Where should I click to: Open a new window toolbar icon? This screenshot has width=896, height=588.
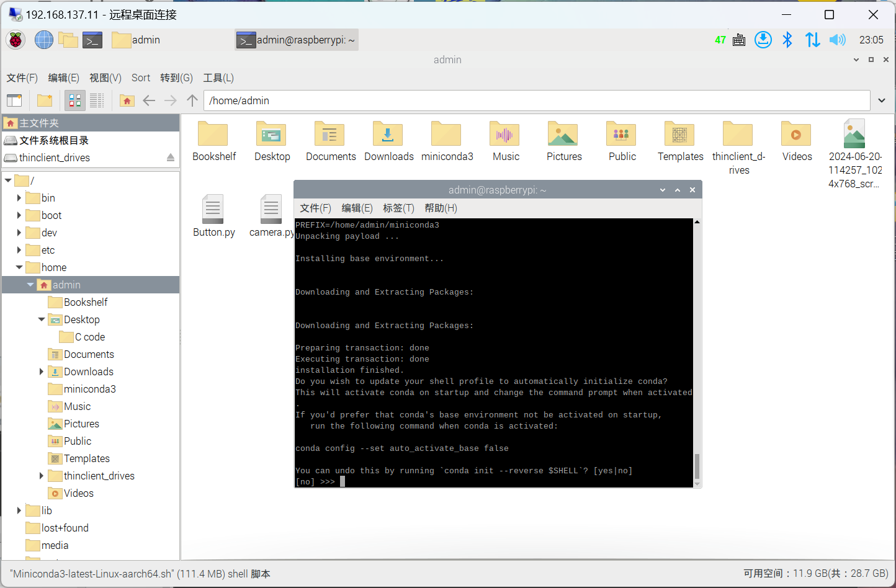point(14,100)
